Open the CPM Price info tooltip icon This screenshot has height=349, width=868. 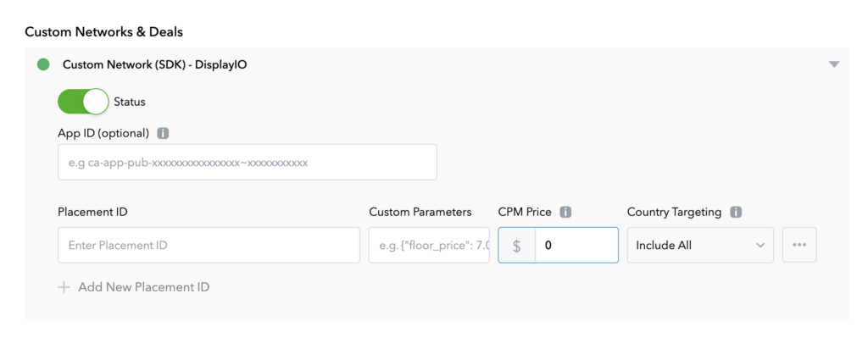pyautogui.click(x=565, y=213)
